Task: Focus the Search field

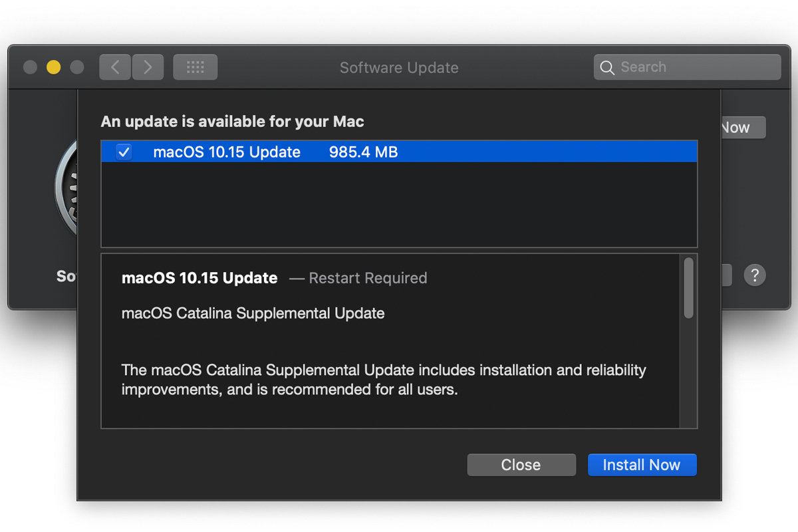Action: [687, 67]
